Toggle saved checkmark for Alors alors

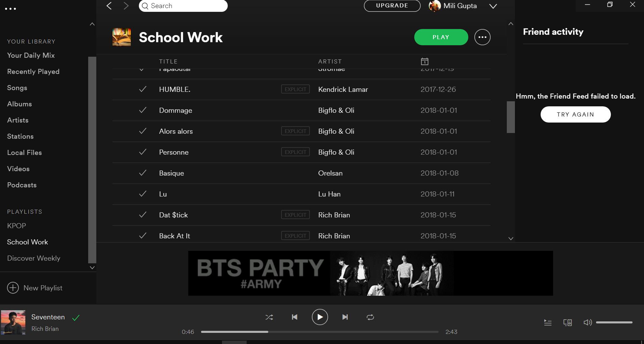[x=143, y=131]
